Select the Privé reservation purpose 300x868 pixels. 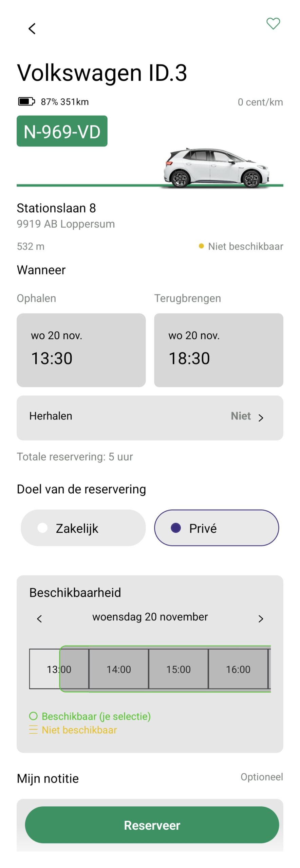(x=217, y=528)
